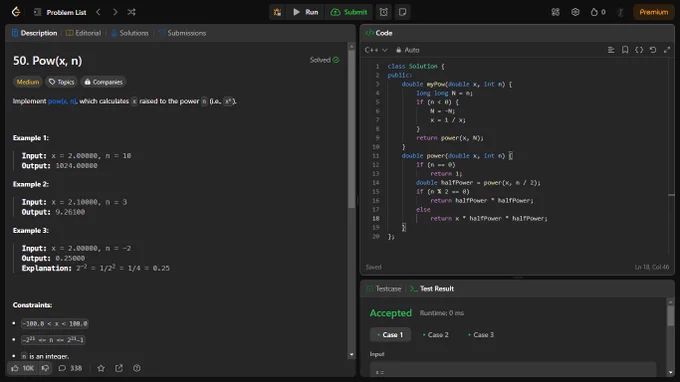Open the pow(x, n) hyperlink
Image resolution: width=680 pixels, height=382 pixels.
[62, 101]
